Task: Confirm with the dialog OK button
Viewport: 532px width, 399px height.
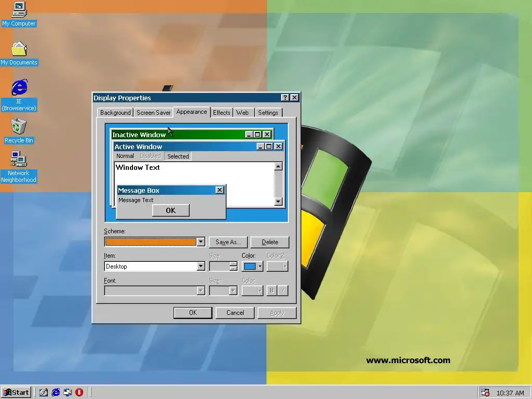Action: [193, 313]
